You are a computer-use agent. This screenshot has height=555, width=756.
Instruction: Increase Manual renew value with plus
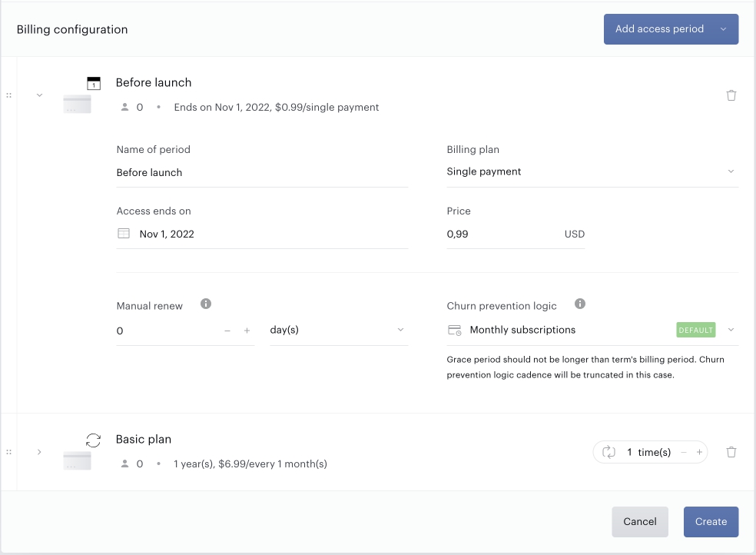[247, 331]
